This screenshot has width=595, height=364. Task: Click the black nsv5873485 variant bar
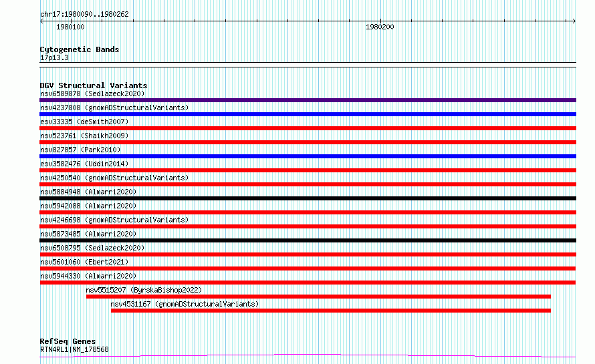coord(308,240)
